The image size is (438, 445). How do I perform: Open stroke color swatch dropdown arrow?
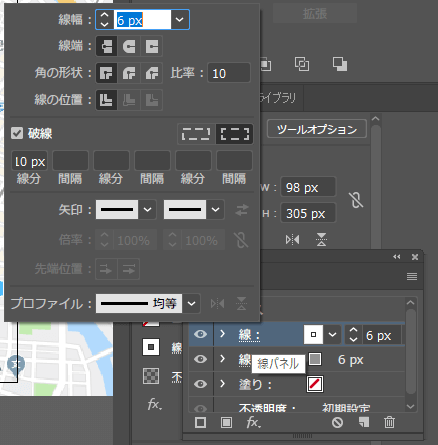click(x=332, y=334)
